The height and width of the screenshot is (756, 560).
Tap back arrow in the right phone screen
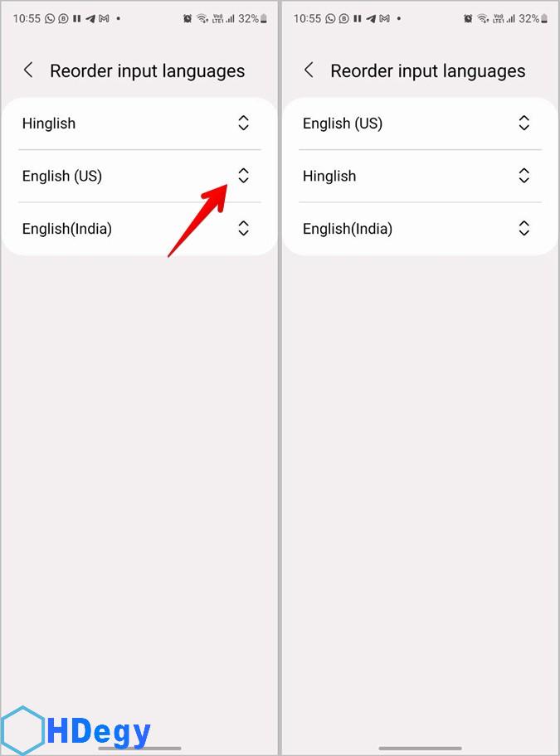(309, 70)
